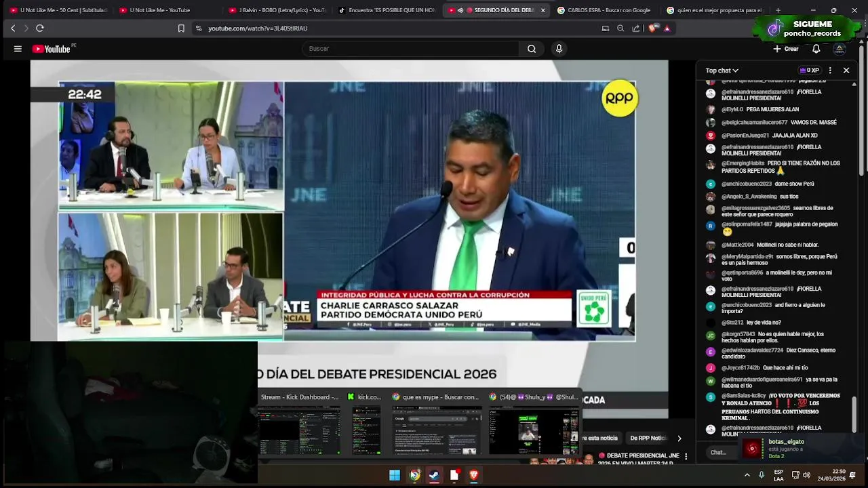Open Chrome from the taskbar
The width and height of the screenshot is (868, 488).
click(414, 475)
